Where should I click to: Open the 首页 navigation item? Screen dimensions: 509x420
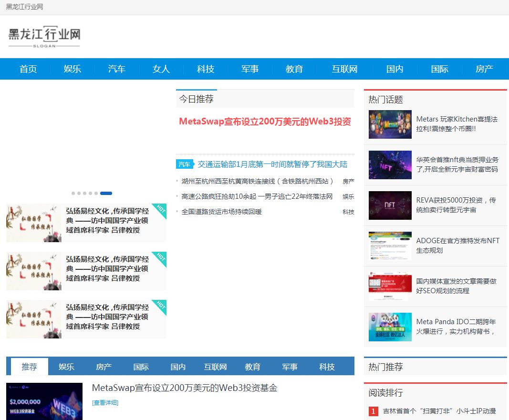28,69
